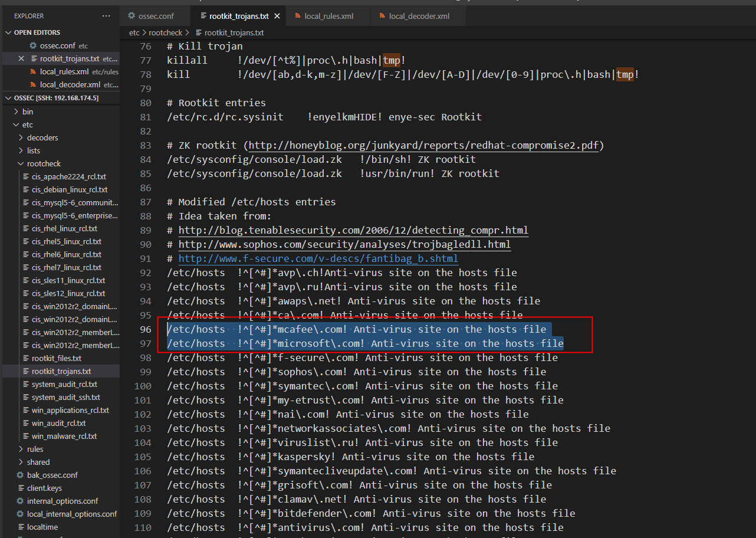
Task: Click the etc breadcrumb segment
Action: pos(134,32)
